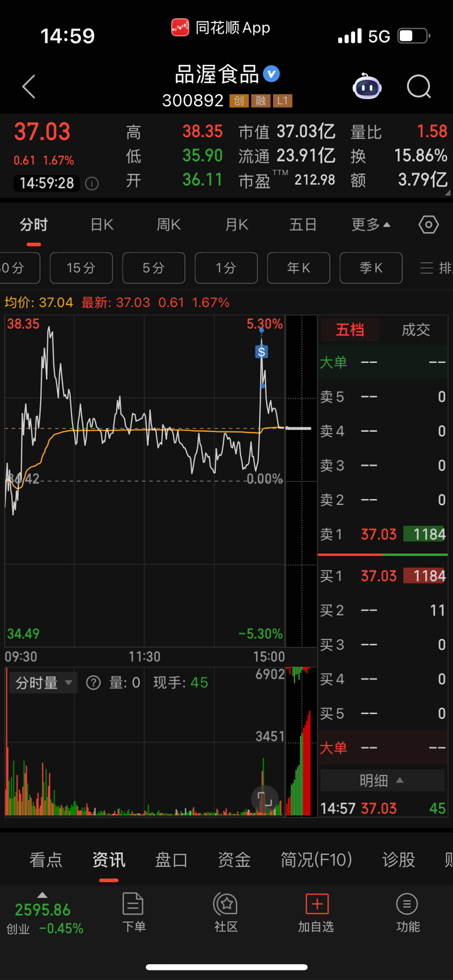Screen dimensions: 453x980
Task: Open the 资金 funds tab
Action: pos(234,860)
